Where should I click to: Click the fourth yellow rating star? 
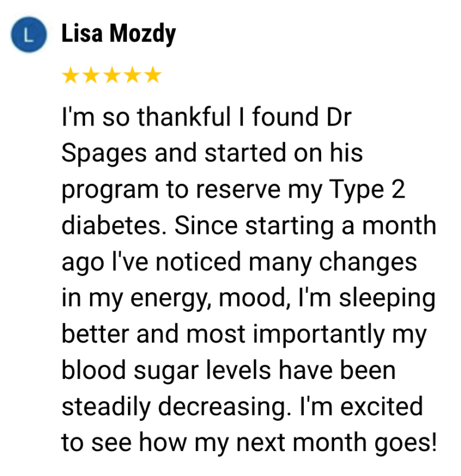click(133, 76)
